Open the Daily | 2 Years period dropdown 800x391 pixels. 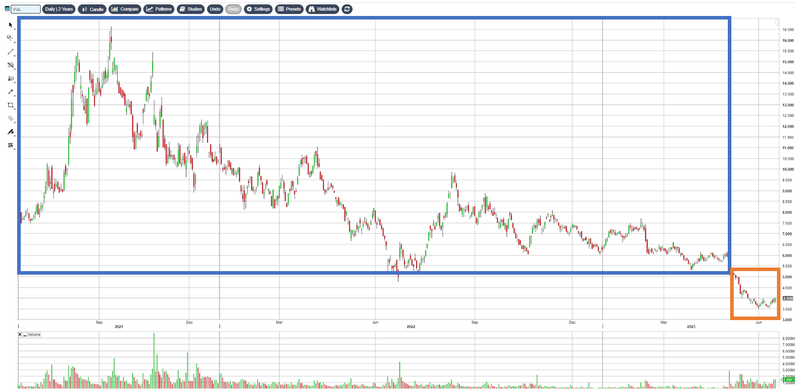[59, 9]
